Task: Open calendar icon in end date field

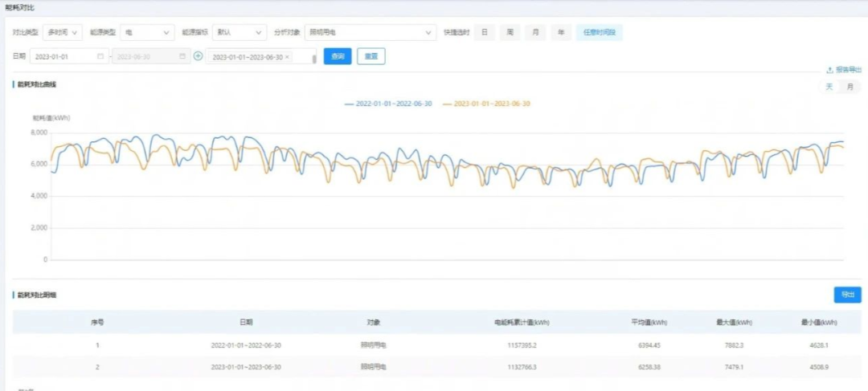Action: coord(182,57)
